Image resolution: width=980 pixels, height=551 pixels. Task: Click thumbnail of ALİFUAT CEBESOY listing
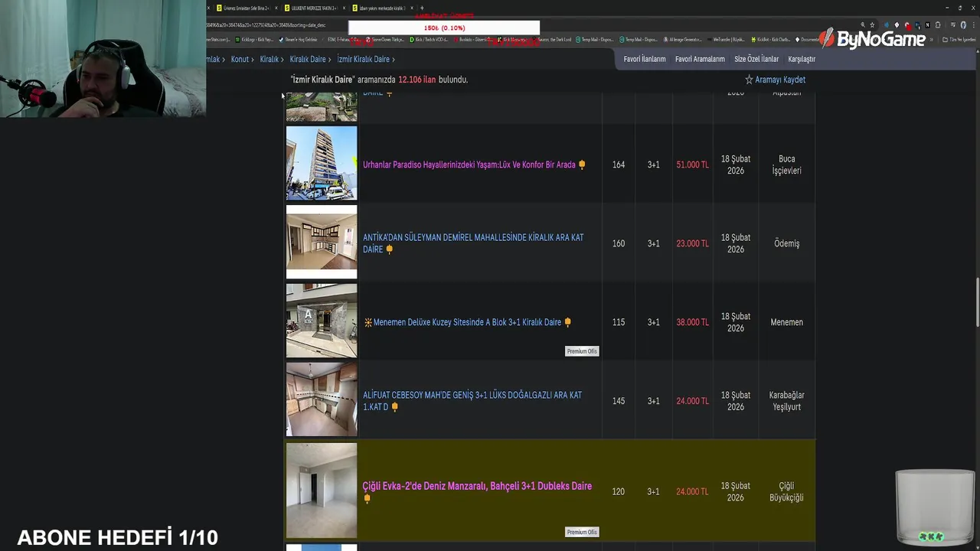tap(322, 399)
